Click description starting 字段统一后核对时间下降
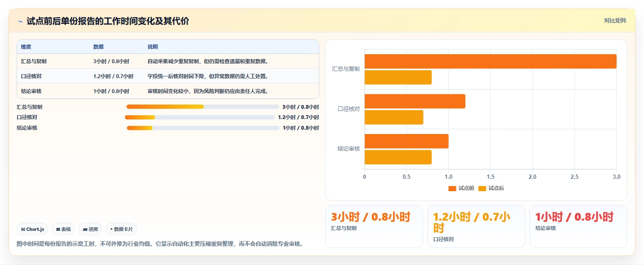Viewport: 644px width, 265px height. point(208,76)
